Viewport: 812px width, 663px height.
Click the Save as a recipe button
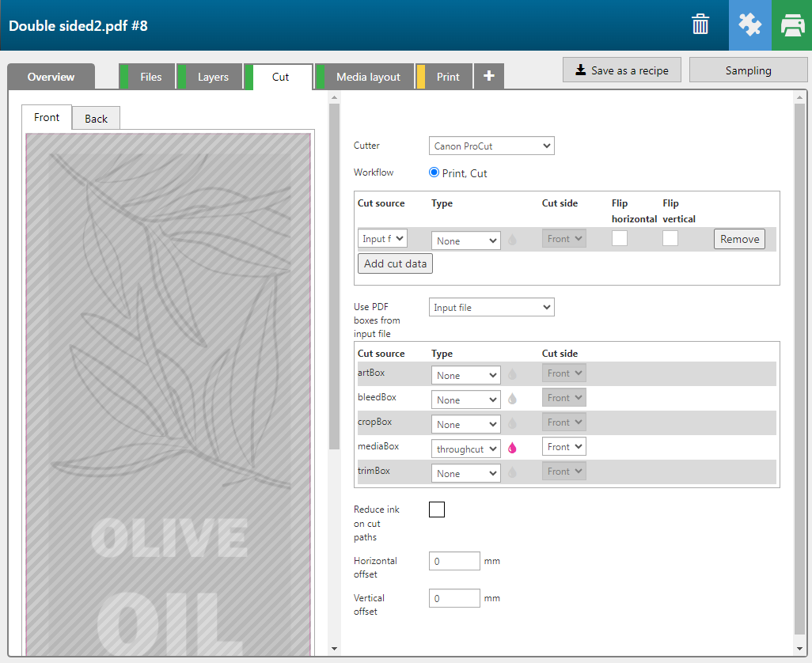point(621,70)
